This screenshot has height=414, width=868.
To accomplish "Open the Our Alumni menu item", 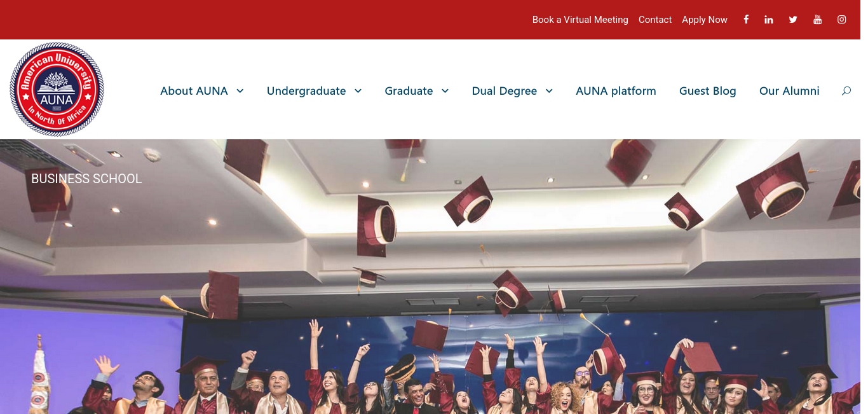I will [x=789, y=91].
